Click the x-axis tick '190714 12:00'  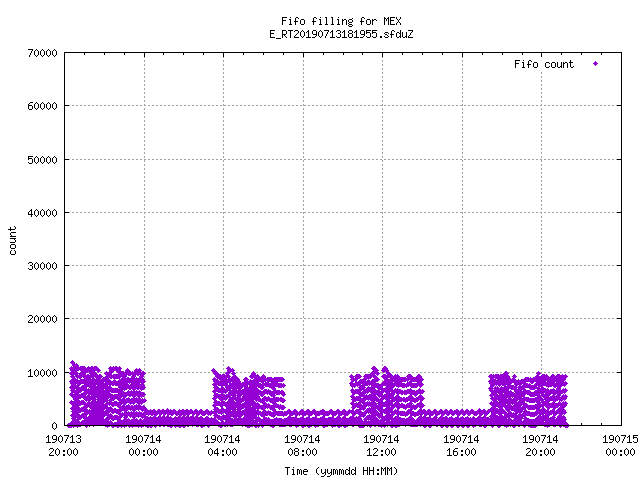click(x=382, y=446)
